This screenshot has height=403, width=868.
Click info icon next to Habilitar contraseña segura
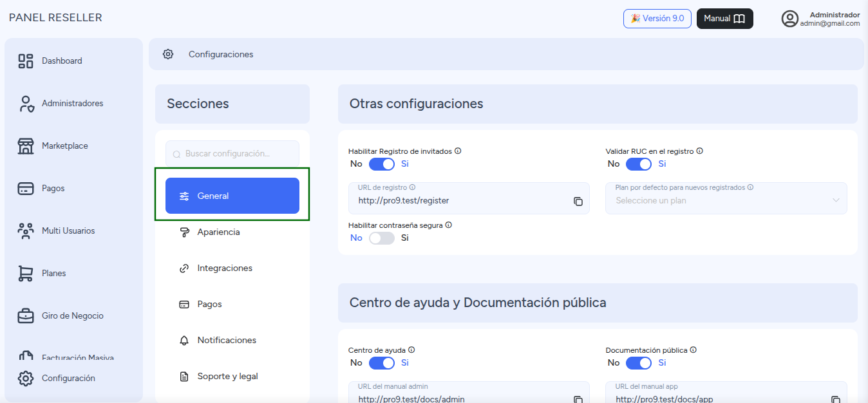[x=448, y=225]
